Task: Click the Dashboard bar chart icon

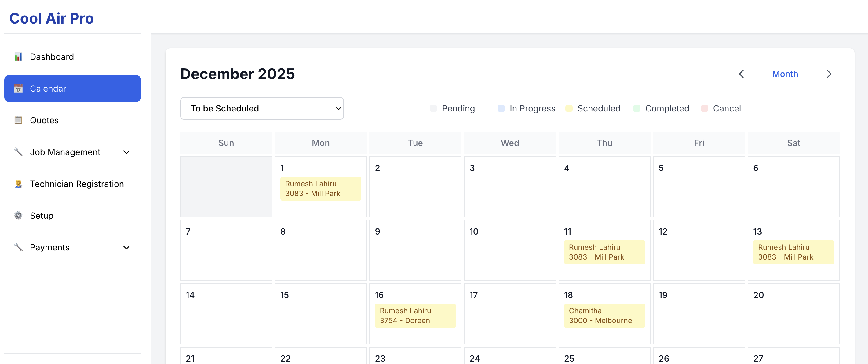Action: pyautogui.click(x=18, y=57)
